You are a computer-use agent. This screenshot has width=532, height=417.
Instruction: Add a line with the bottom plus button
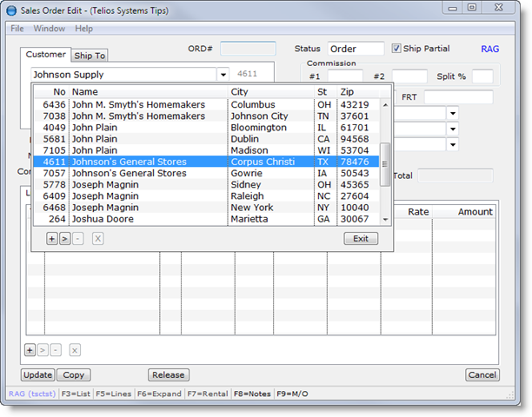coord(30,349)
